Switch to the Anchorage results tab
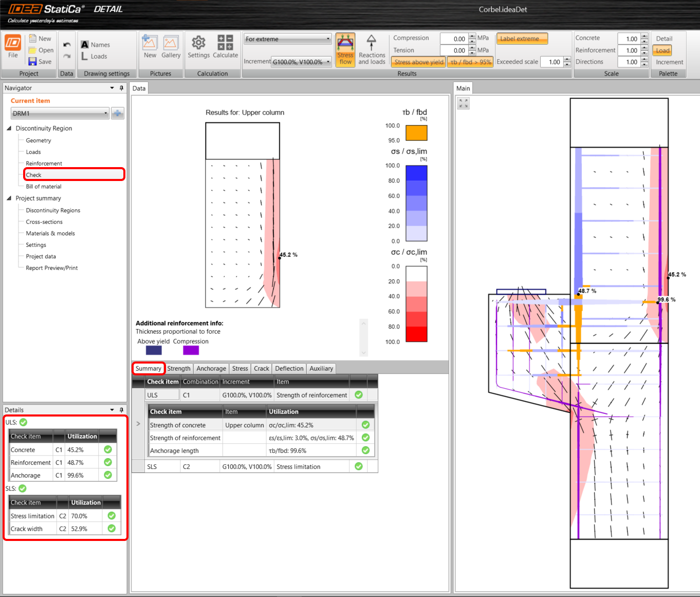This screenshot has width=700, height=597. [x=211, y=368]
